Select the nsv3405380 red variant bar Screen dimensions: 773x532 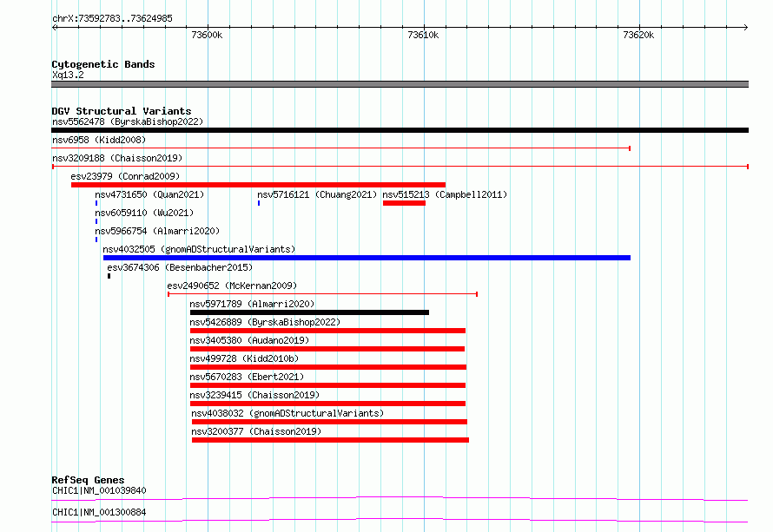pos(327,349)
